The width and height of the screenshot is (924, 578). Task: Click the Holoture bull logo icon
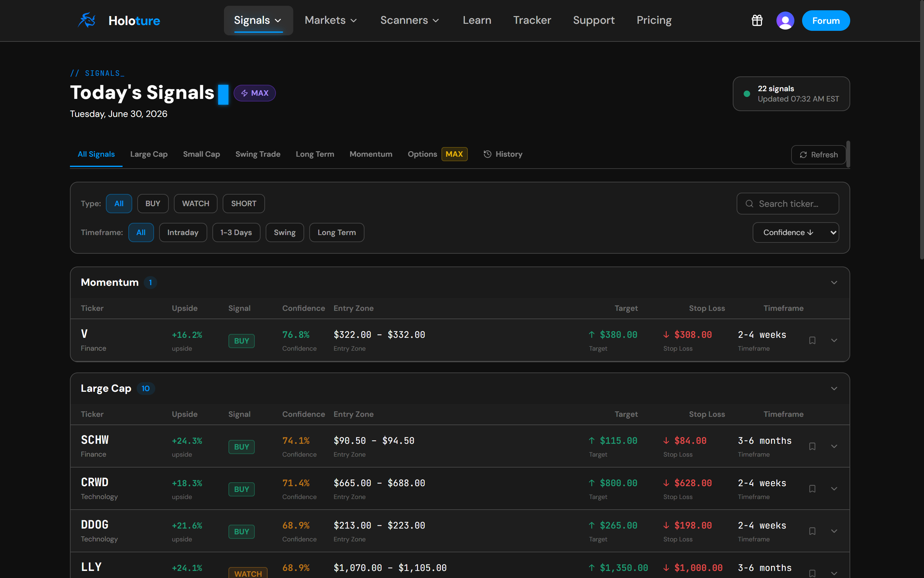point(87,20)
